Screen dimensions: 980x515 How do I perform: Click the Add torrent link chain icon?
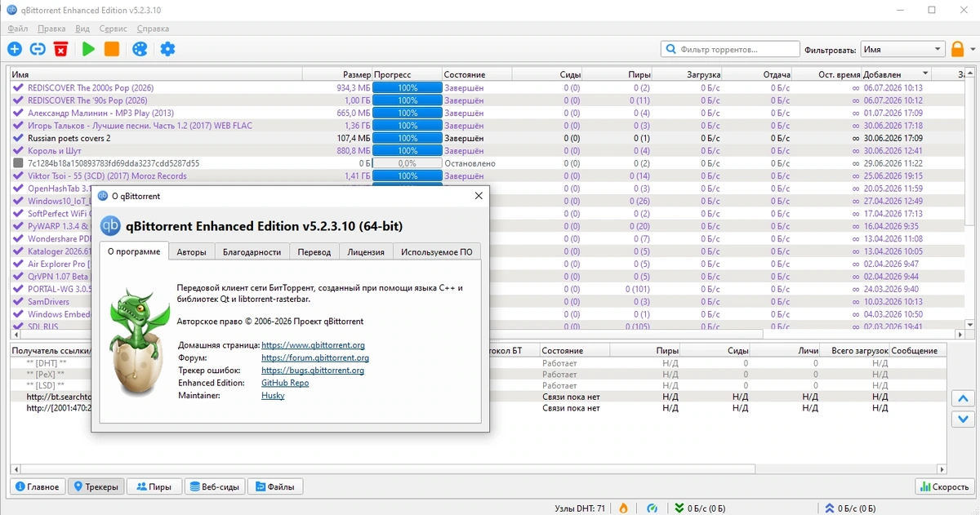coord(37,49)
